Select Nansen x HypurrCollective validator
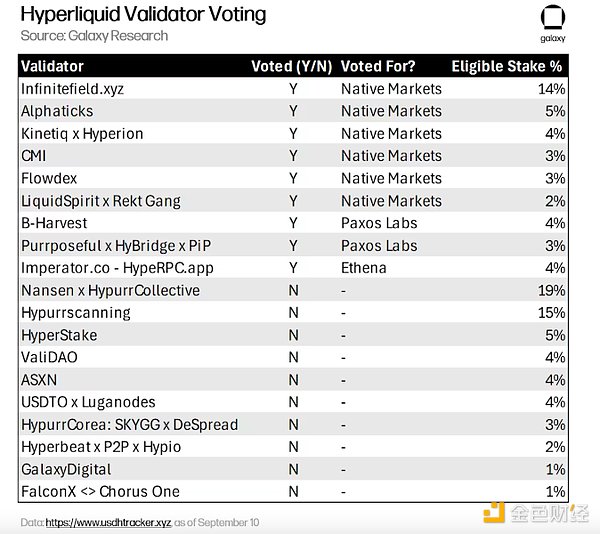Image resolution: width=600 pixels, height=534 pixels. pyautogui.click(x=110, y=290)
